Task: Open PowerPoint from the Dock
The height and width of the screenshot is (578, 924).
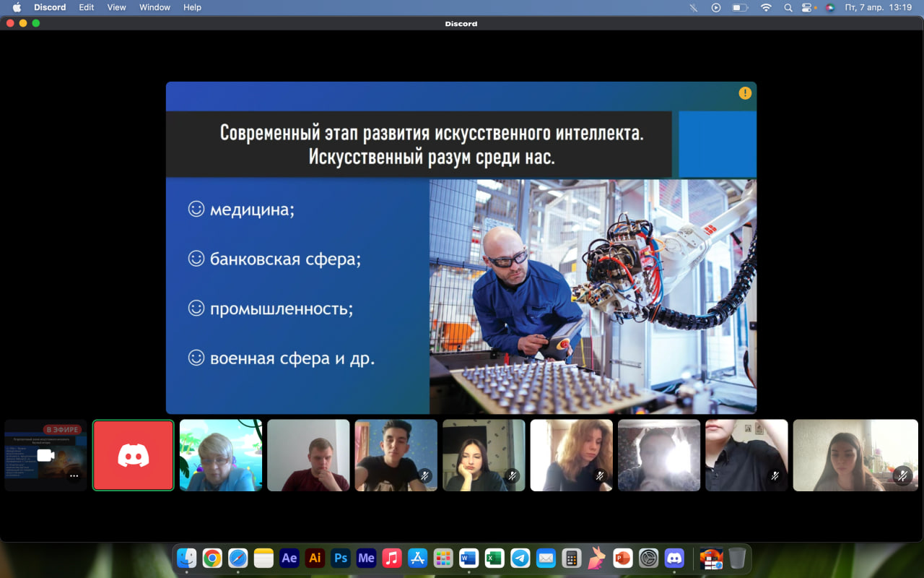Action: tap(622, 558)
